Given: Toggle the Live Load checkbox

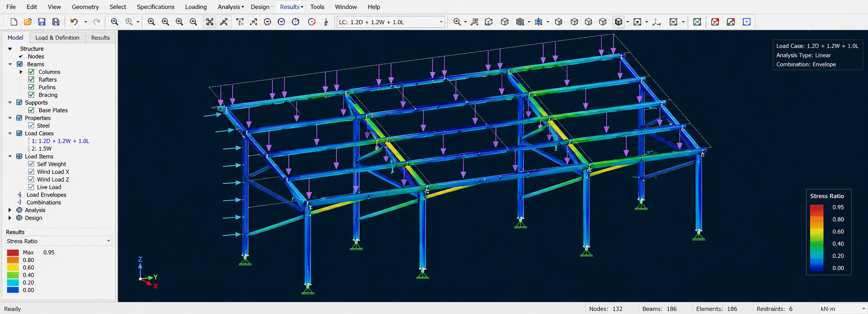Looking at the screenshot, I should (x=31, y=187).
